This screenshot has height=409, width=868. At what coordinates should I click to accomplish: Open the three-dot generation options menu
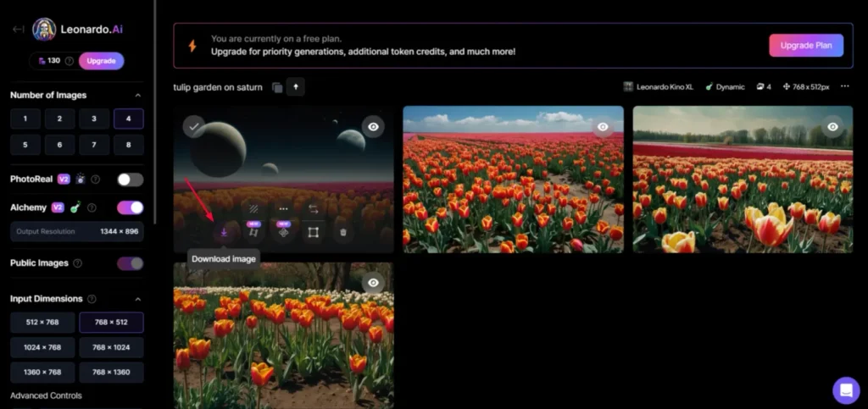click(x=844, y=86)
